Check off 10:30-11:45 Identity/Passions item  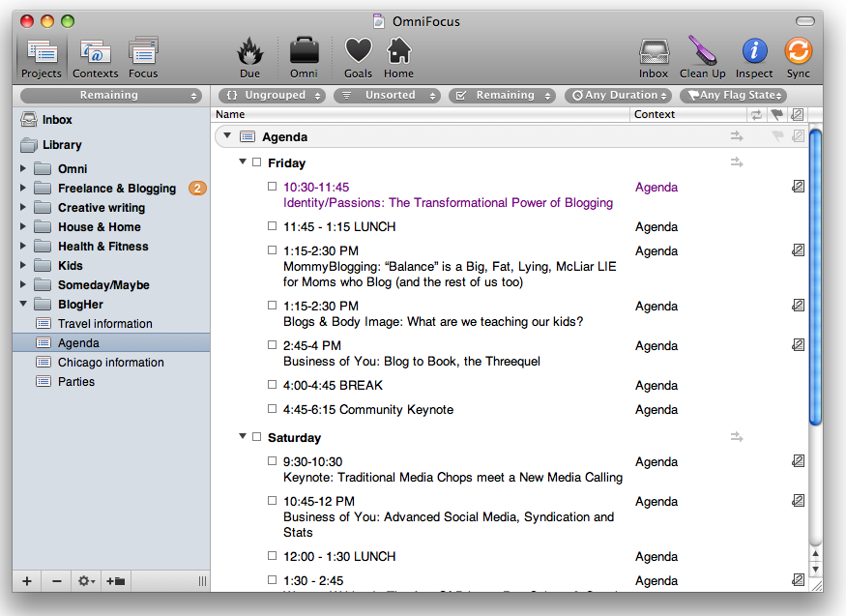pyautogui.click(x=272, y=187)
